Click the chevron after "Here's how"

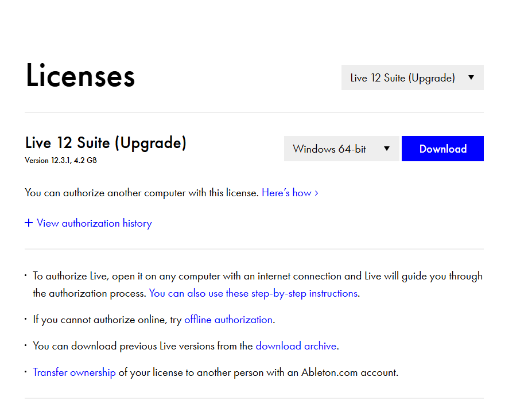317,193
